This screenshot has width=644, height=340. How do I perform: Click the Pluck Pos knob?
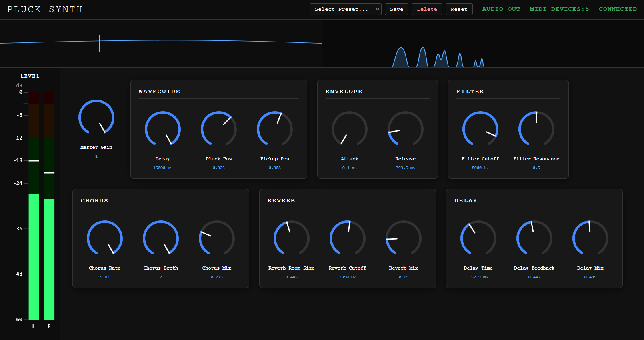point(219,129)
